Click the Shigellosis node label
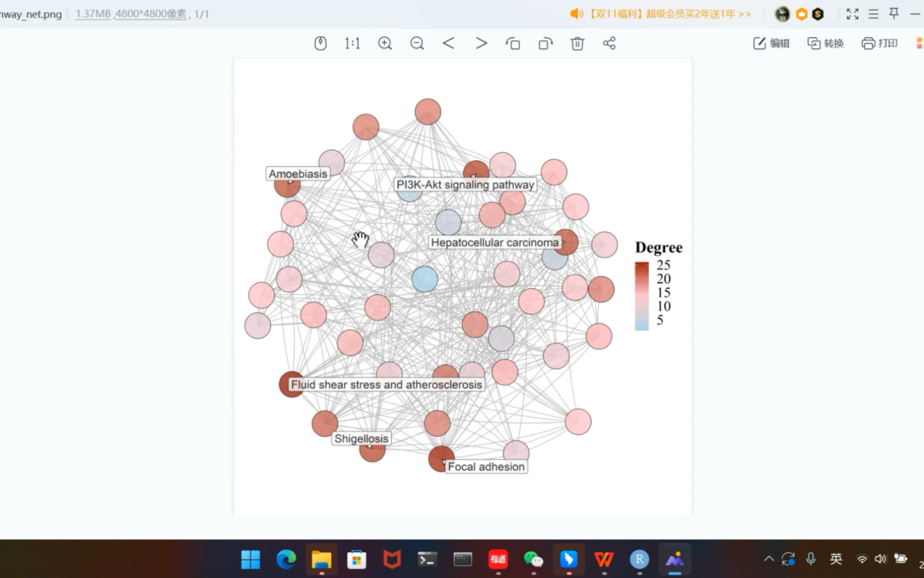This screenshot has height=578, width=924. pyautogui.click(x=361, y=438)
